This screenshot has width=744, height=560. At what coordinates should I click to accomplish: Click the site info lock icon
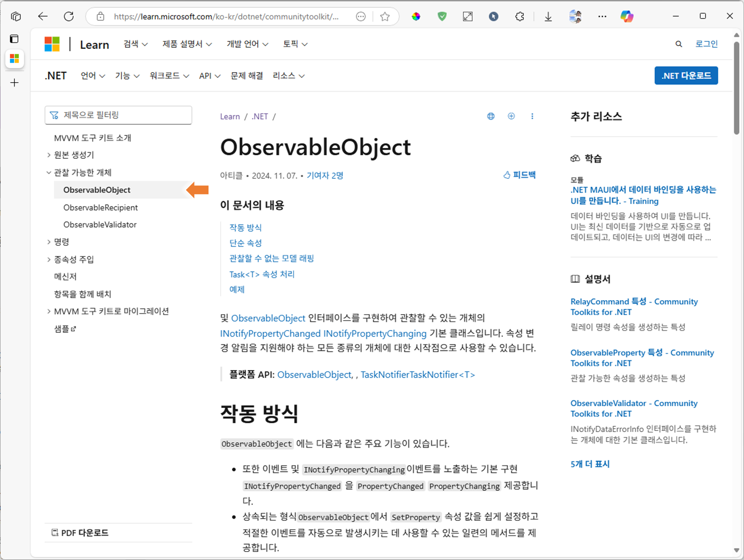(101, 16)
